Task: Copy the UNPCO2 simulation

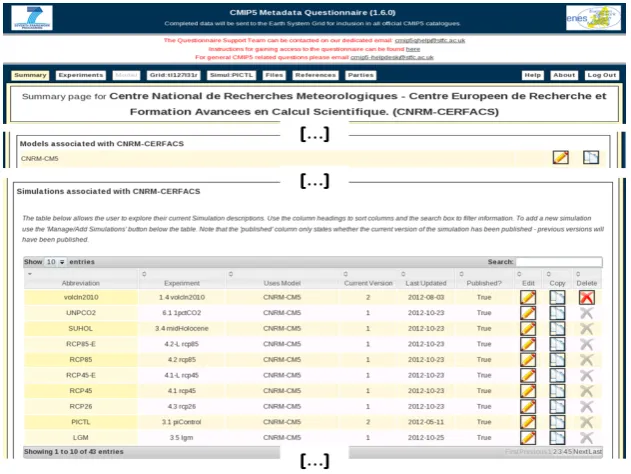Action: [x=557, y=313]
